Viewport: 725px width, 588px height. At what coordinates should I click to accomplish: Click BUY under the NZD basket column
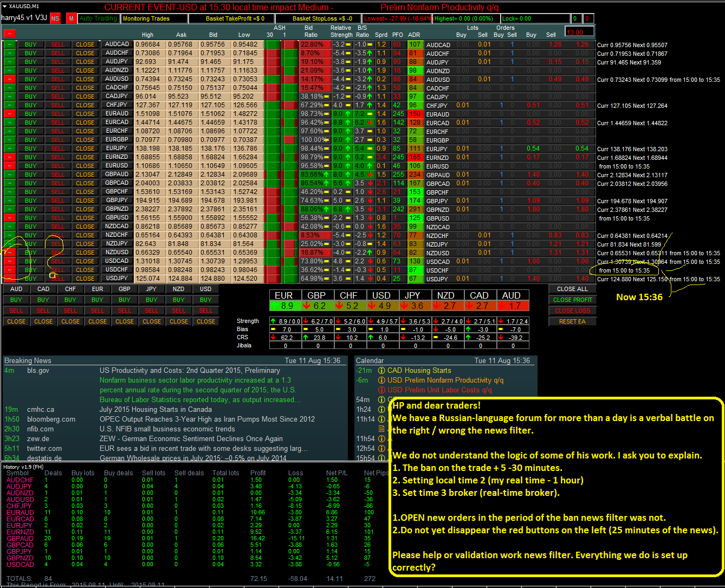[x=179, y=300]
